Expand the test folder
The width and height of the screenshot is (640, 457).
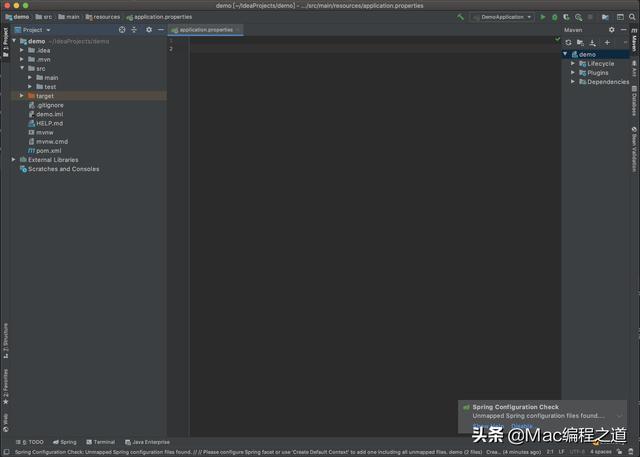(30, 87)
